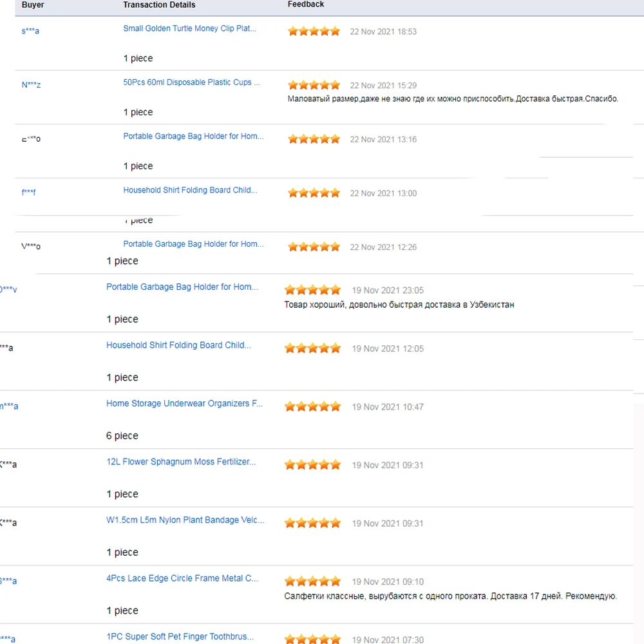
Task: Click star rating for 22 Nov 13:00 review
Action: point(314,193)
